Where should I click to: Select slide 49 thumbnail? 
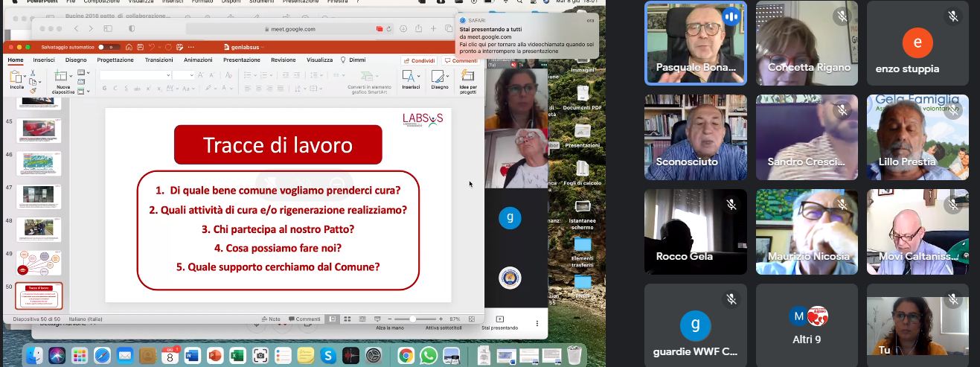point(38,264)
